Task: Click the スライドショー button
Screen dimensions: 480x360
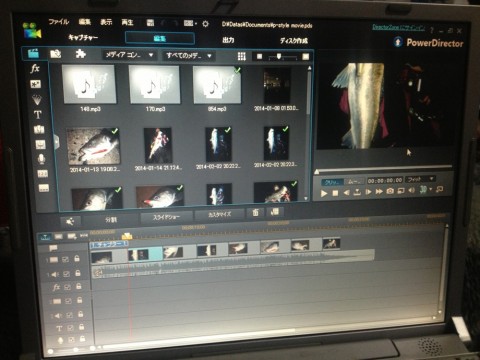Action: tap(166, 217)
